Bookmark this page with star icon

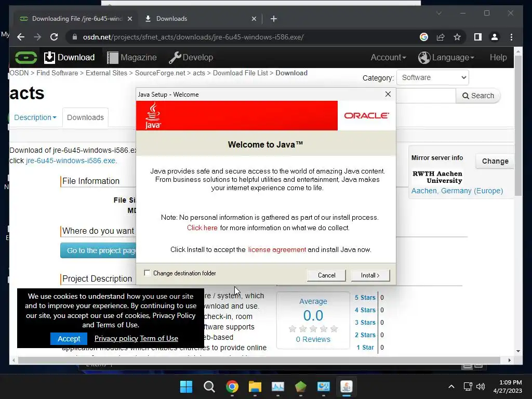[457, 37]
